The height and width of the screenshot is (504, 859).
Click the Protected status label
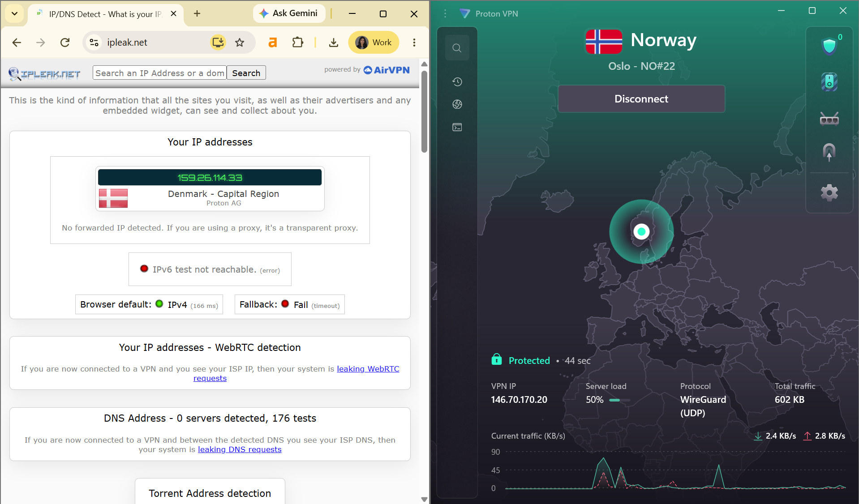[x=529, y=361]
